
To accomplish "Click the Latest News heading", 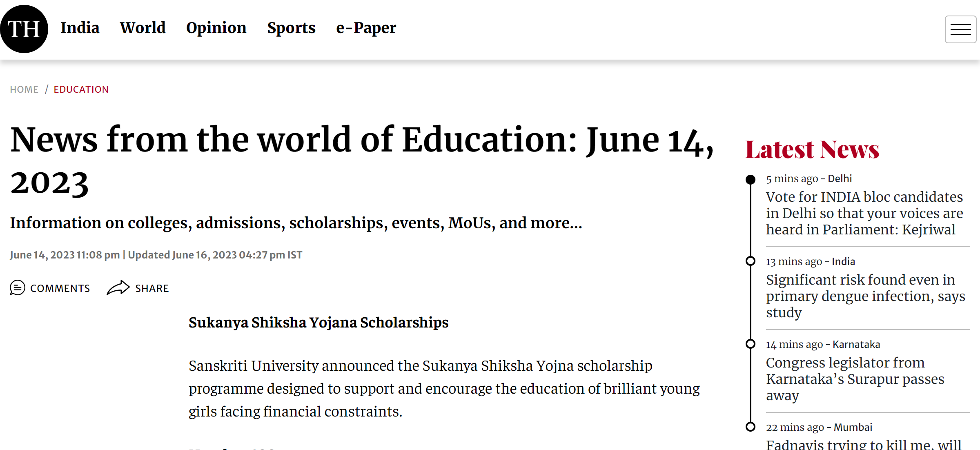I will (x=812, y=149).
